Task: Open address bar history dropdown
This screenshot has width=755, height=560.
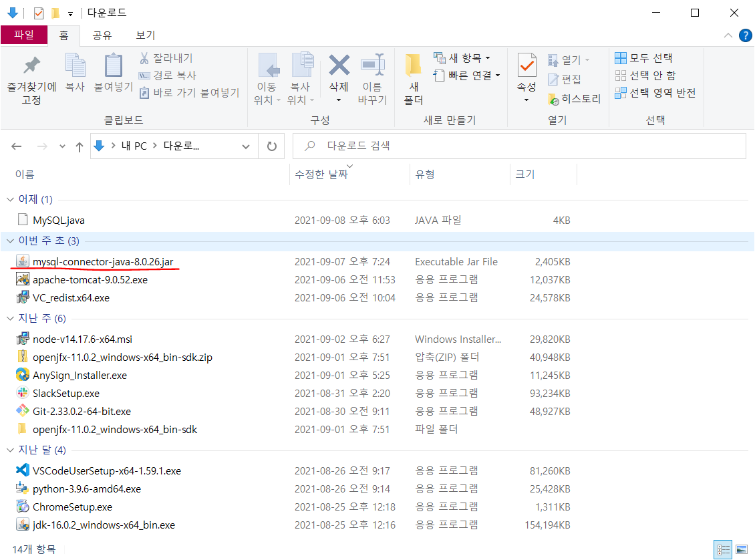Action: [246, 146]
